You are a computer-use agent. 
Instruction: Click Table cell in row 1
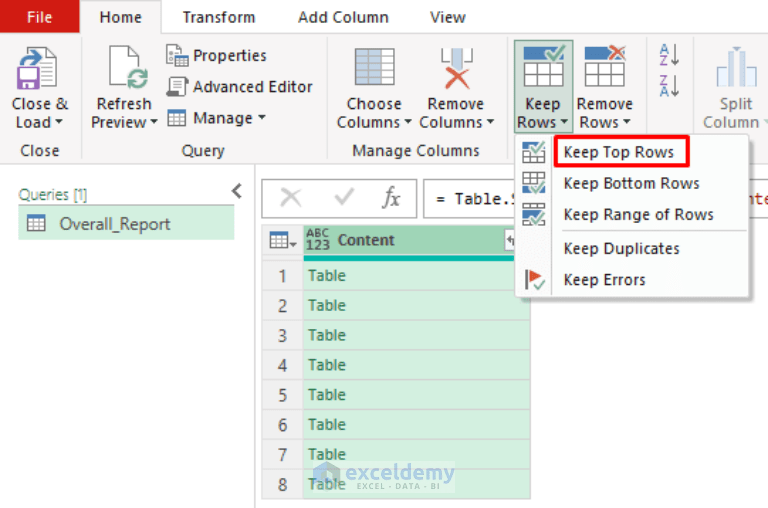point(416,276)
